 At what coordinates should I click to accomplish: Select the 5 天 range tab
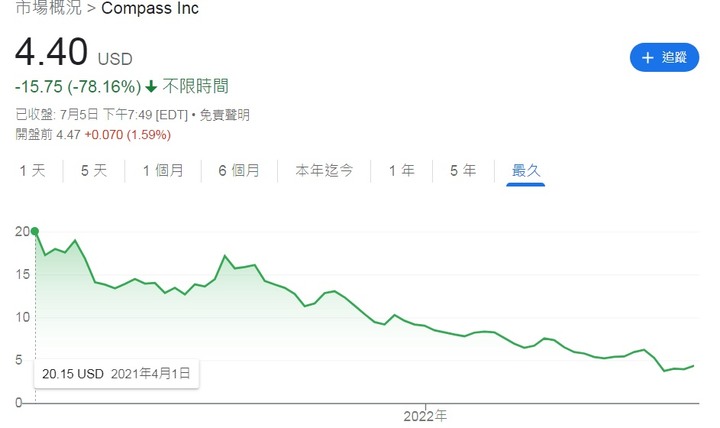click(x=93, y=170)
